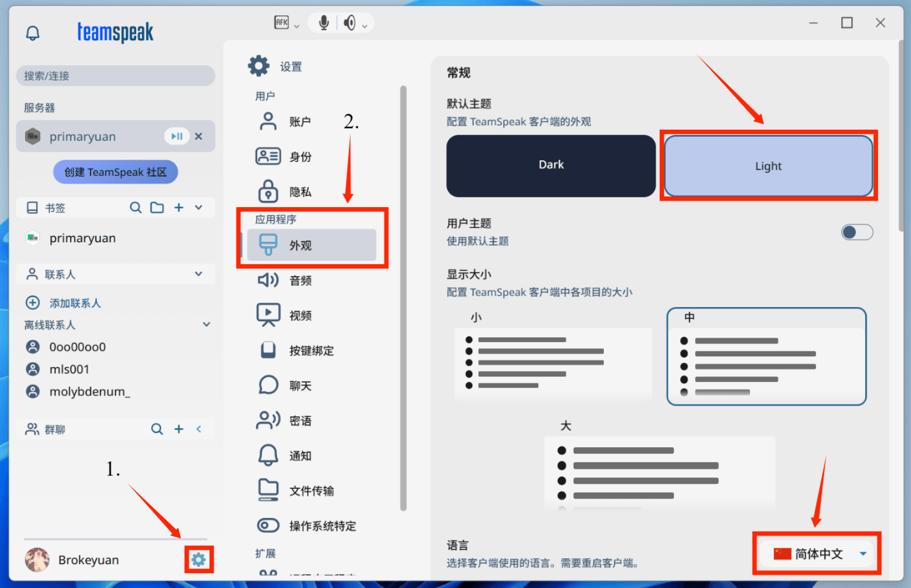
Task: Collapse the contacts section chevron
Action: pos(199,274)
